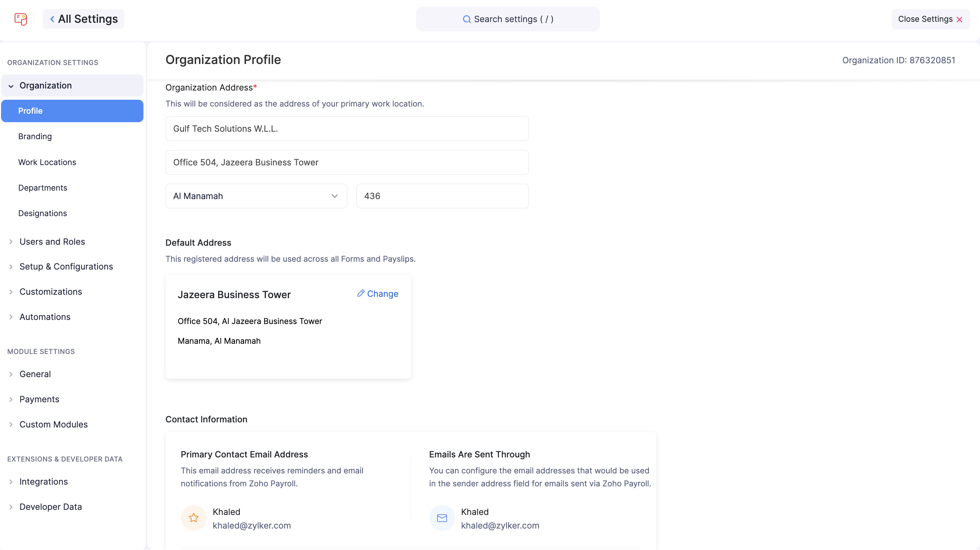Collapse the Organization section chevron

click(x=10, y=85)
